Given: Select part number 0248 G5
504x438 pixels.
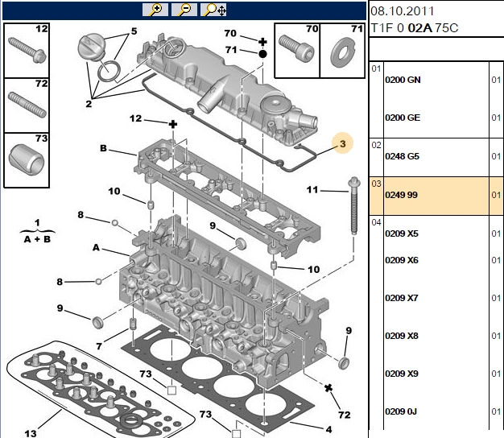Looking at the screenshot, I should (402, 156).
